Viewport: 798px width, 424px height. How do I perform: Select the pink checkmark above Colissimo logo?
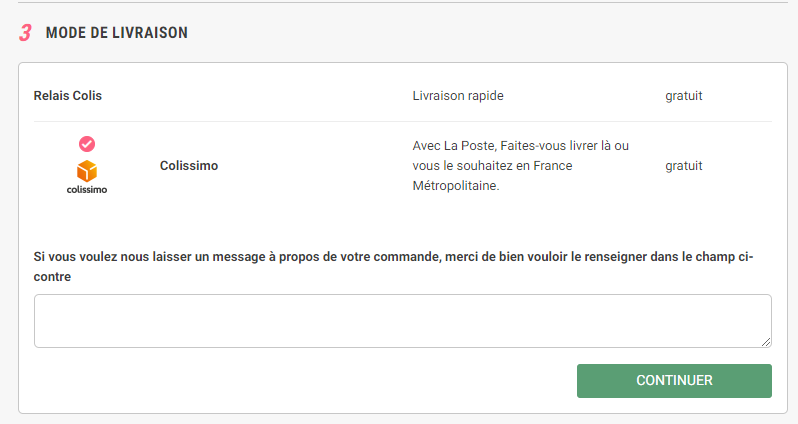(x=87, y=144)
